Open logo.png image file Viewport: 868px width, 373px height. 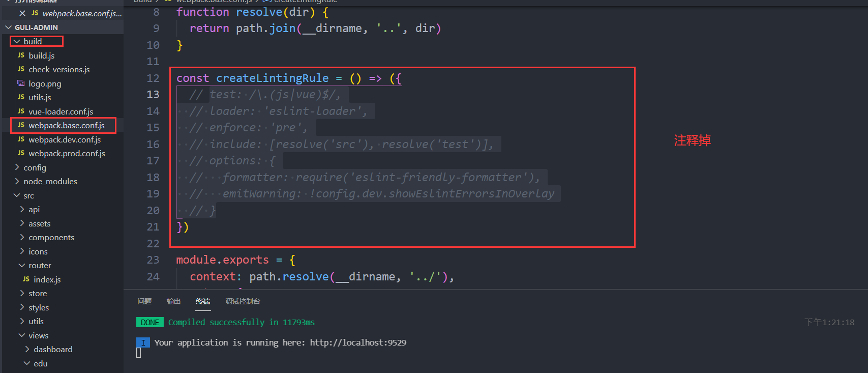pos(45,83)
